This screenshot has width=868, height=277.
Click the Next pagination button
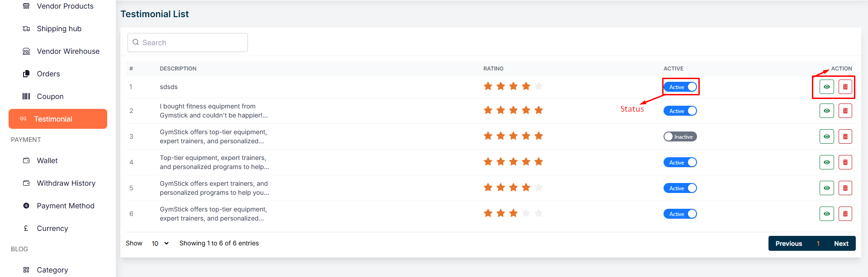841,244
